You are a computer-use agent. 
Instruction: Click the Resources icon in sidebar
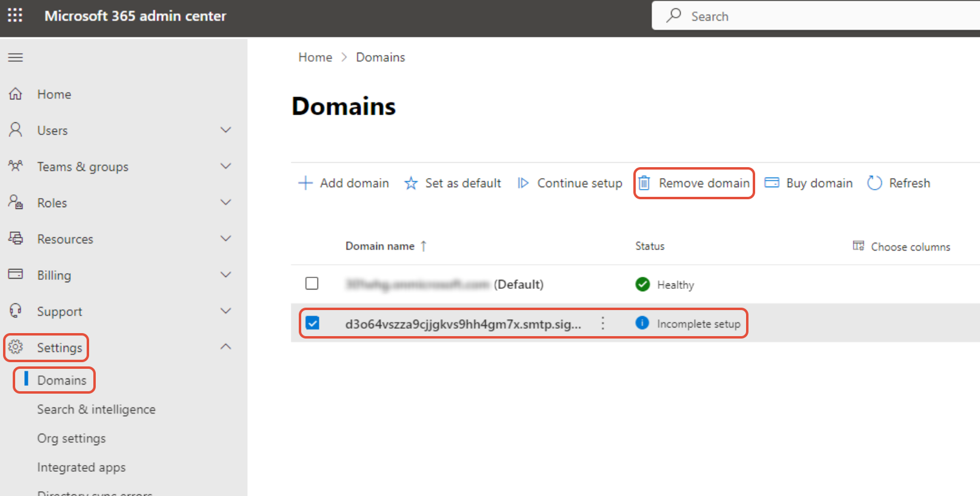tap(16, 238)
